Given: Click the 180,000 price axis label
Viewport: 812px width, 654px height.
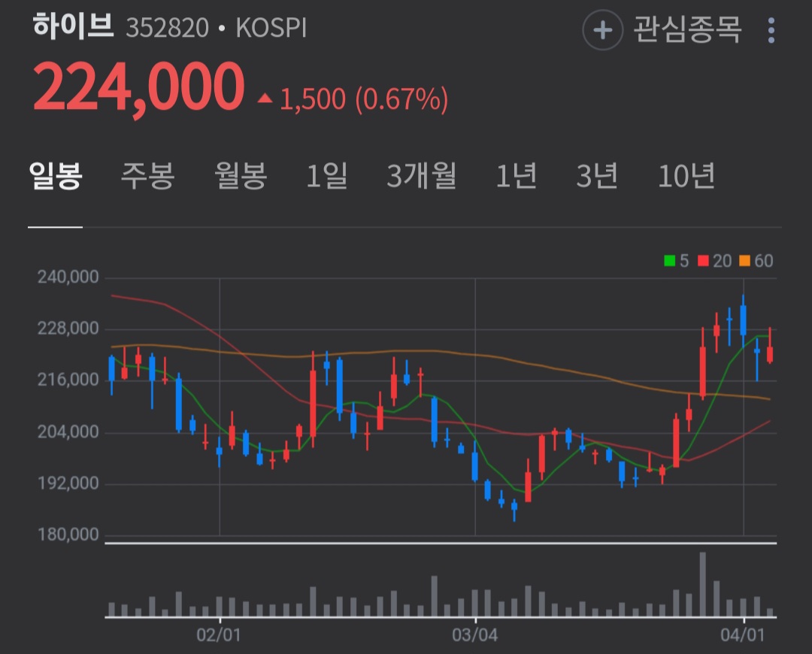Looking at the screenshot, I should click(68, 534).
